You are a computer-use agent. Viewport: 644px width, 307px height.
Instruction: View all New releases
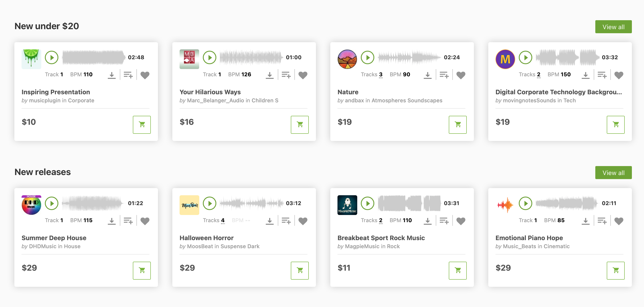(x=613, y=173)
